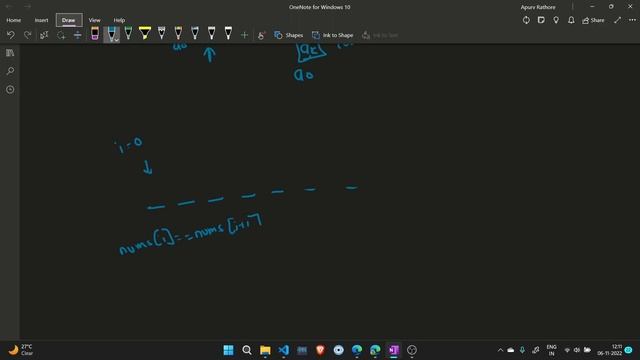The image size is (640, 360).
Task: Open the weather widget showing 27°C
Action: tap(20, 350)
